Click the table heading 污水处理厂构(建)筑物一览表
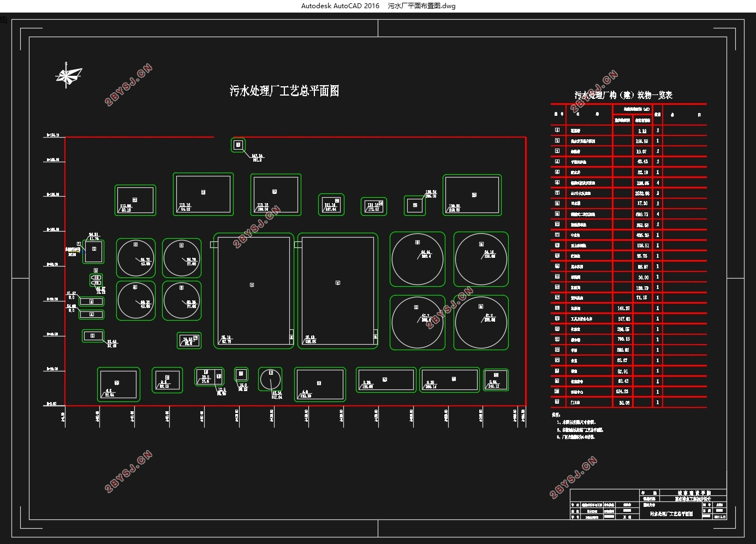The height and width of the screenshot is (544, 756). [x=623, y=95]
